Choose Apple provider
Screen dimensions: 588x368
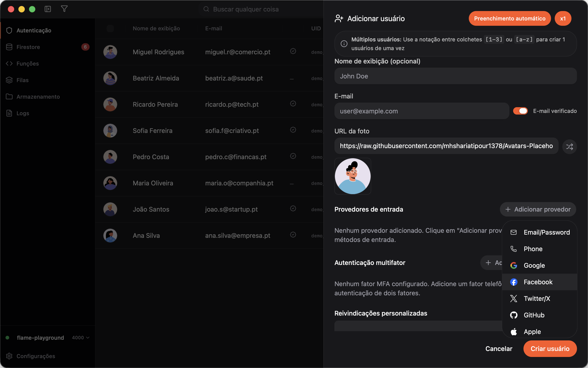540,331
